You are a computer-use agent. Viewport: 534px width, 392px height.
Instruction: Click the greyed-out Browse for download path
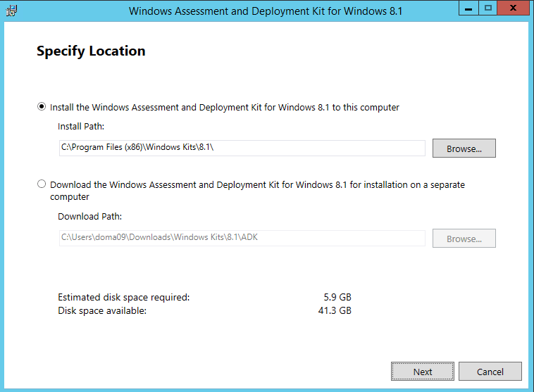464,238
